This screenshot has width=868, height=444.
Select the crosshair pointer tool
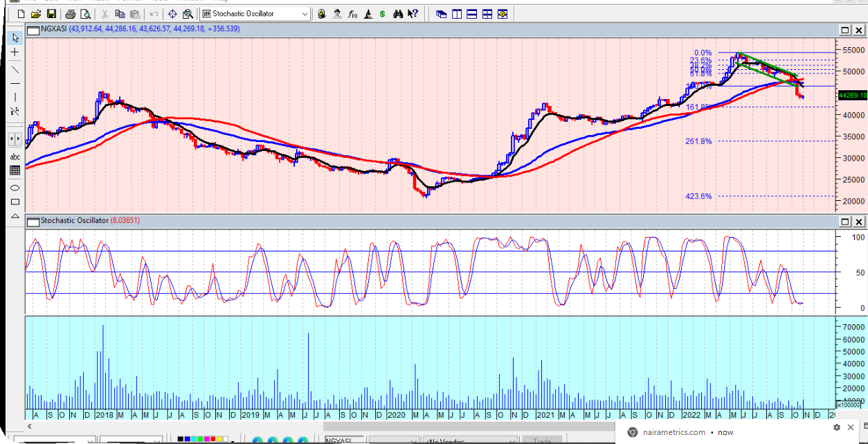coord(15,52)
